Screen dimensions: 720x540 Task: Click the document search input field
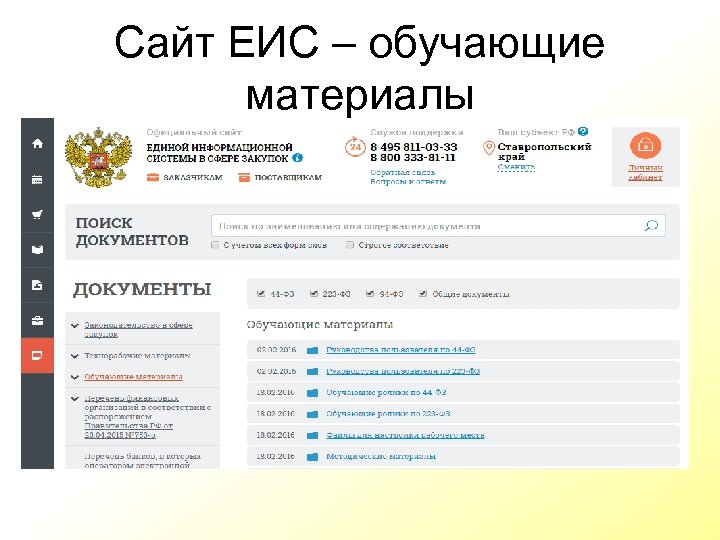point(438,225)
